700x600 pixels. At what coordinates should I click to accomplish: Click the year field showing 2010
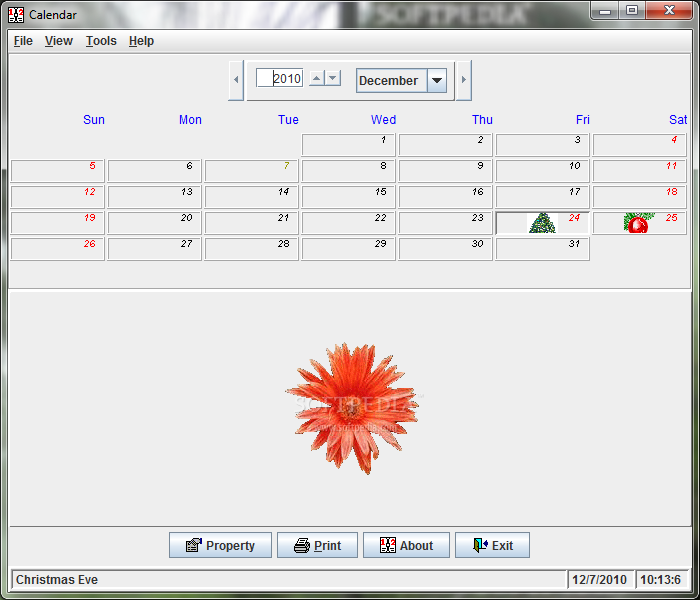coord(280,79)
